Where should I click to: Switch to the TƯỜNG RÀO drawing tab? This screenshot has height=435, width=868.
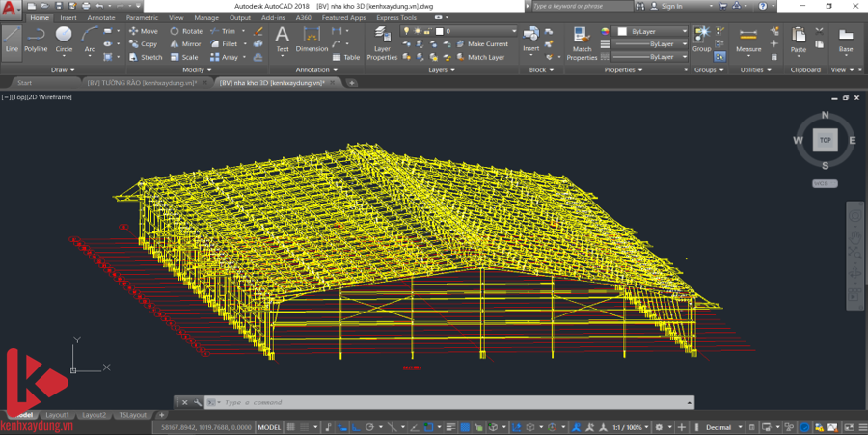point(141,83)
